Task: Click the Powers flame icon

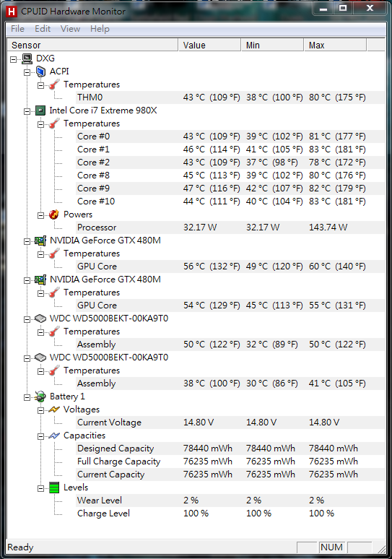Action: click(x=54, y=214)
